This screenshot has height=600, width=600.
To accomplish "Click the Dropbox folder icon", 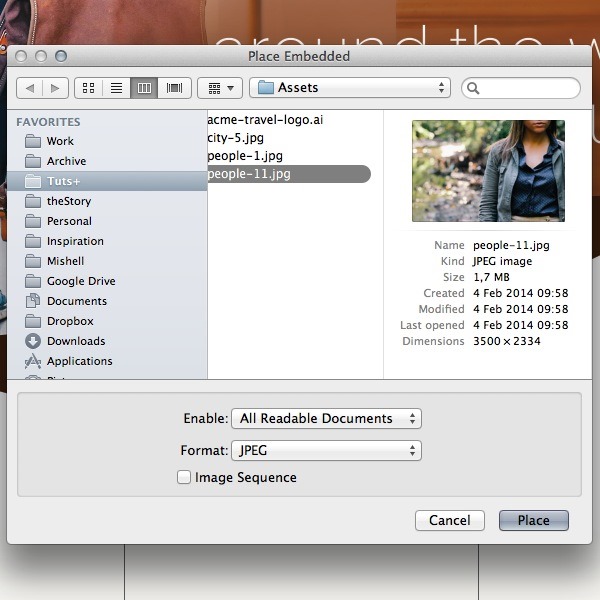I will coord(33,321).
